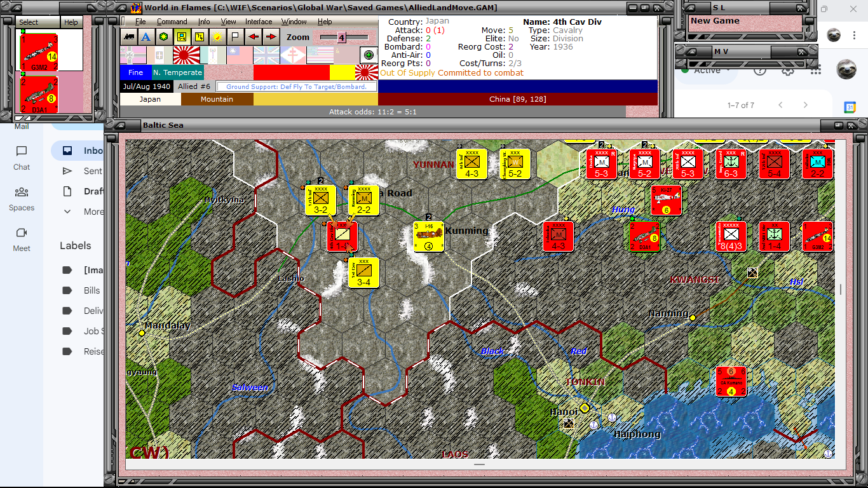Select the Nationalist China flag
This screenshot has width=868, height=488.
(240, 55)
